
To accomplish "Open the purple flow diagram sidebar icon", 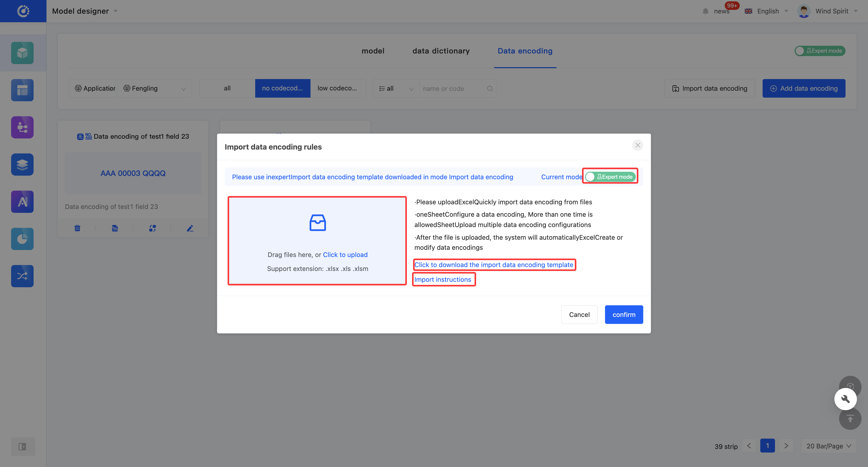I will [22, 127].
